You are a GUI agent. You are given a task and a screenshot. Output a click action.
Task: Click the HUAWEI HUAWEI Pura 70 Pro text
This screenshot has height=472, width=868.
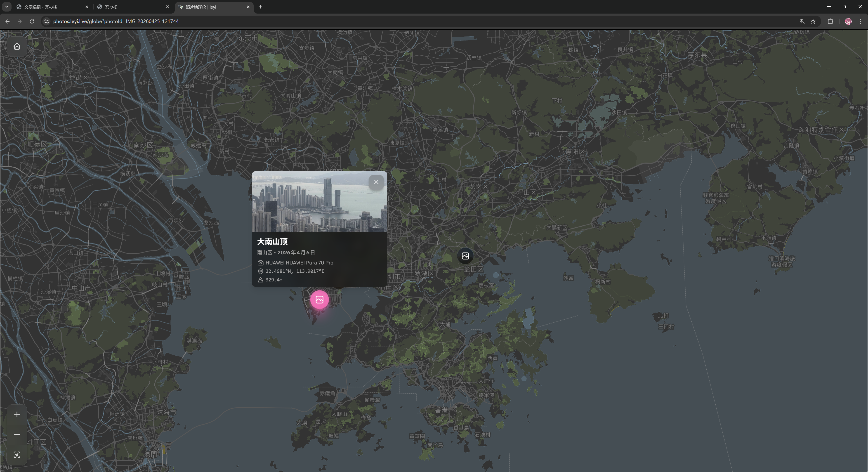coord(299,263)
